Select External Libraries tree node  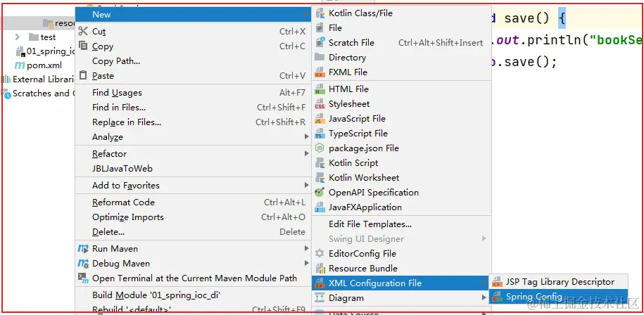[x=43, y=79]
